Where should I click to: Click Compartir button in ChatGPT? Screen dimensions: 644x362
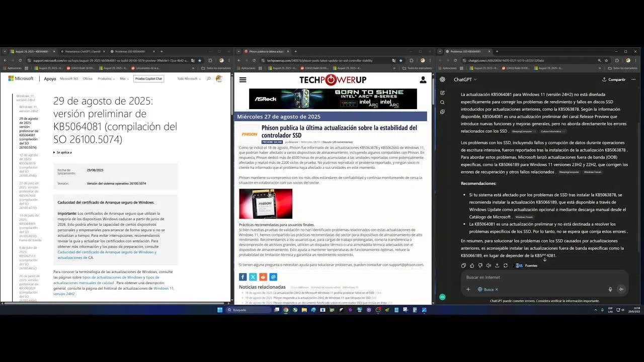[614, 79]
